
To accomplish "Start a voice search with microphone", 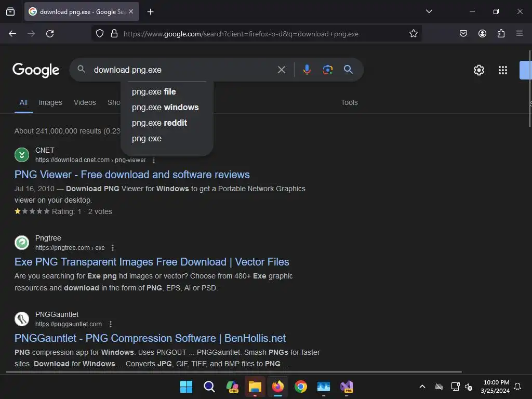I will pyautogui.click(x=307, y=70).
